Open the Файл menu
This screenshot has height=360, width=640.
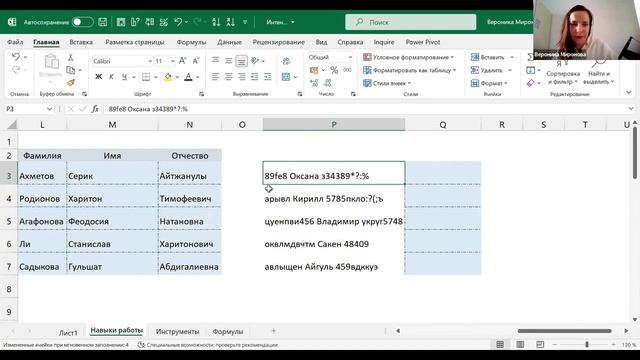tap(15, 42)
